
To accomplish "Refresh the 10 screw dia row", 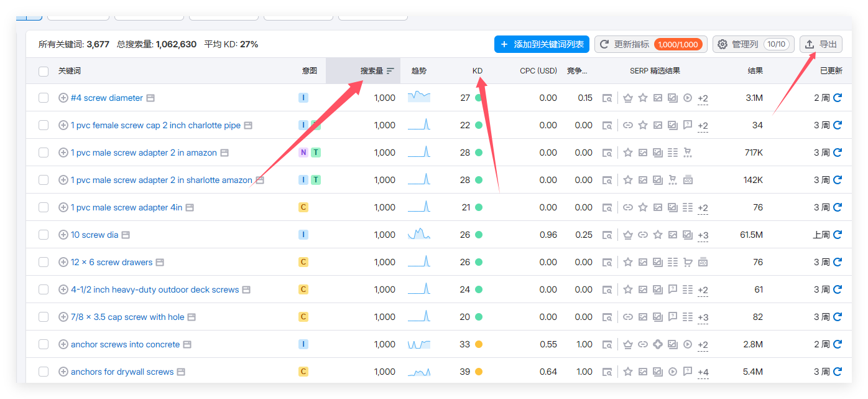I will [838, 235].
